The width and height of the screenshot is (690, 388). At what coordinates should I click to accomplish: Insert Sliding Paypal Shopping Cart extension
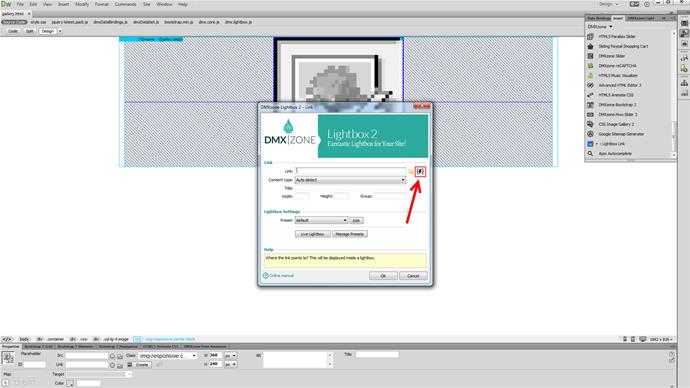tap(623, 46)
